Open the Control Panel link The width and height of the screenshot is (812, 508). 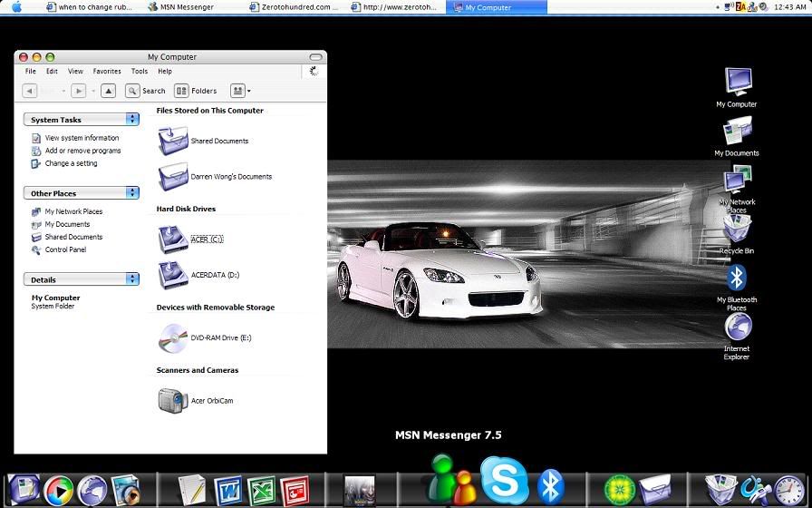(65, 249)
